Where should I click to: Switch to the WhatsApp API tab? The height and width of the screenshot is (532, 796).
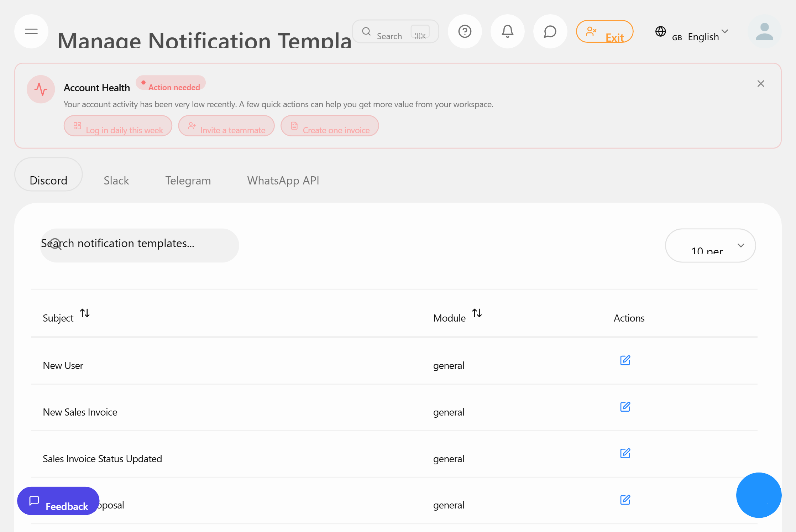283,180
